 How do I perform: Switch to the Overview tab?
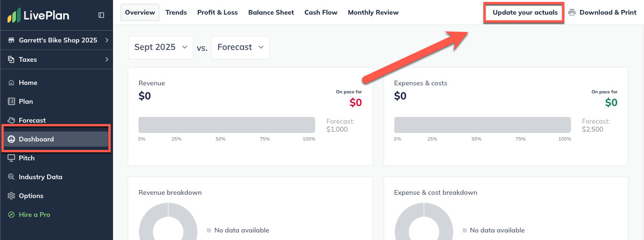(x=140, y=12)
